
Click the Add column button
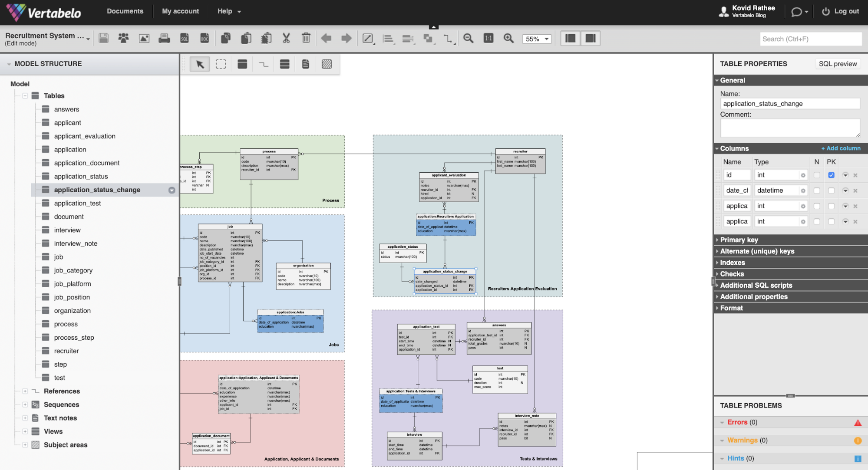click(x=841, y=148)
